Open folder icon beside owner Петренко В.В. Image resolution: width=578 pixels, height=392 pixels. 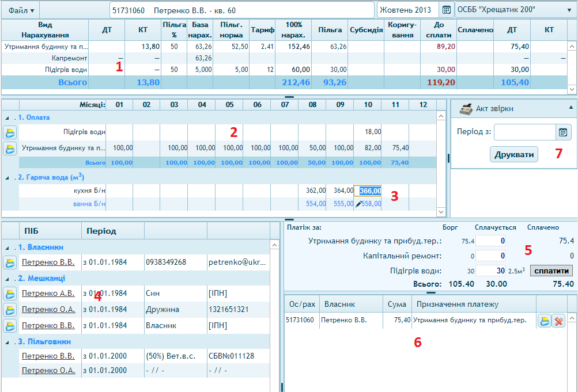coord(10,263)
